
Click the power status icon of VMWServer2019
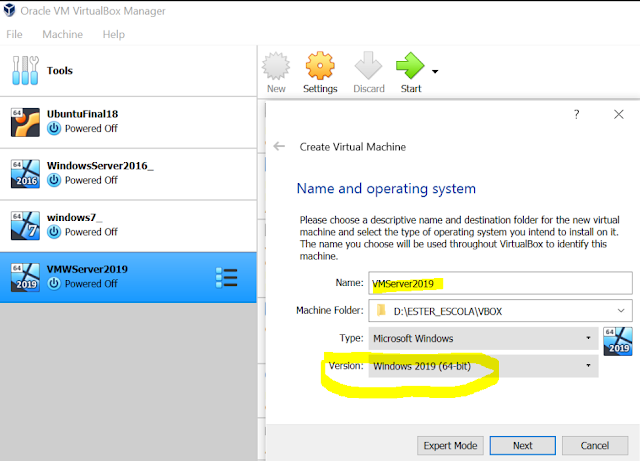point(54,283)
